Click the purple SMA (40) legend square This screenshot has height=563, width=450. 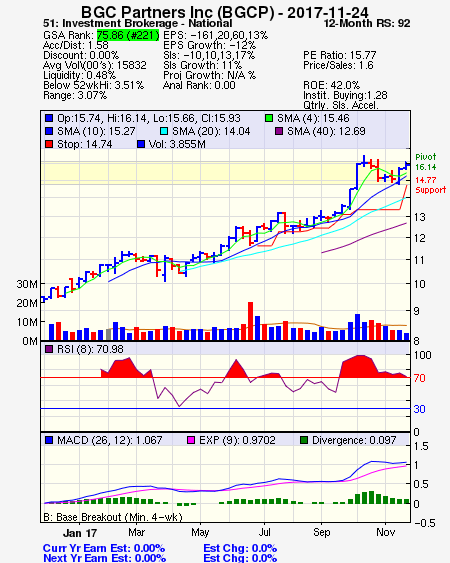(279, 131)
